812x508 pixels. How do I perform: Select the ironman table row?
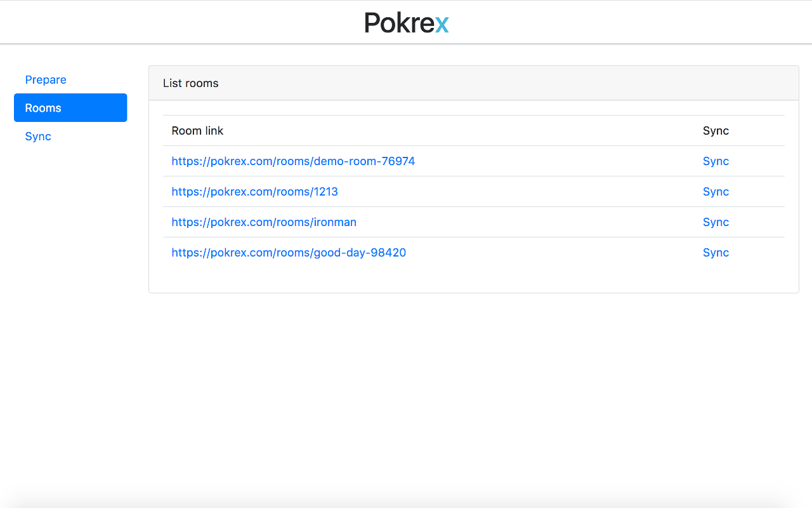click(474, 222)
